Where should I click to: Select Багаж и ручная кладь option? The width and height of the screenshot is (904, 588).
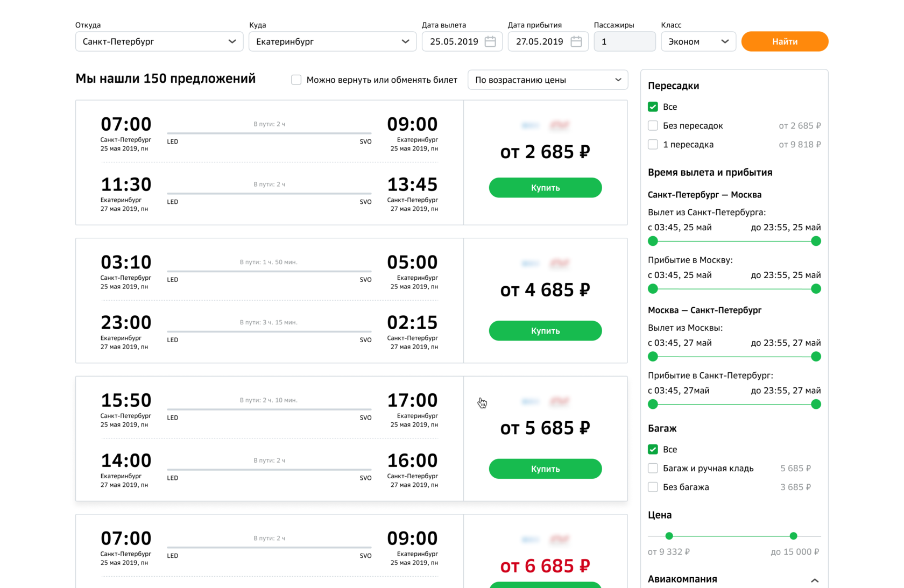point(653,468)
